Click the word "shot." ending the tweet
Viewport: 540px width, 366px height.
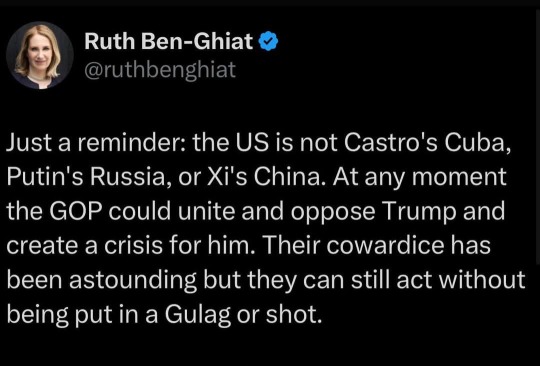[294, 314]
